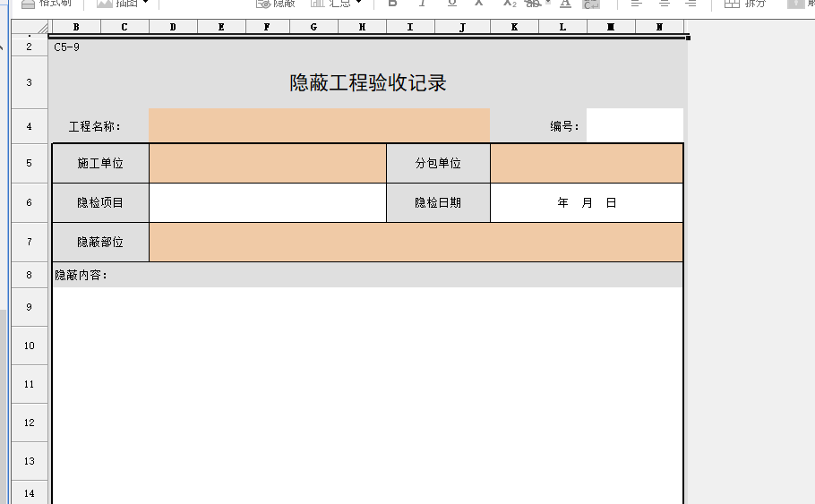Toggle underline formatting
Screen dimensions: 815x504
click(451, 4)
